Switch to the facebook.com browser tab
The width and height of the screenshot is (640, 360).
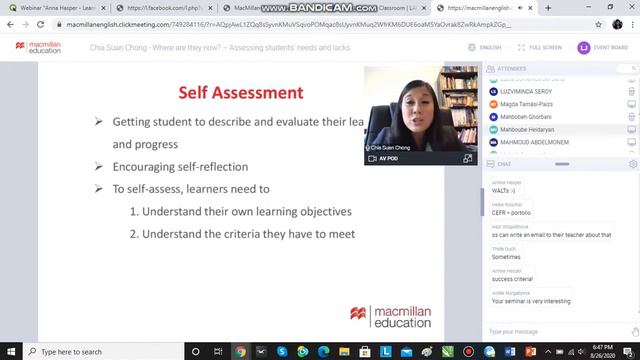point(163,8)
